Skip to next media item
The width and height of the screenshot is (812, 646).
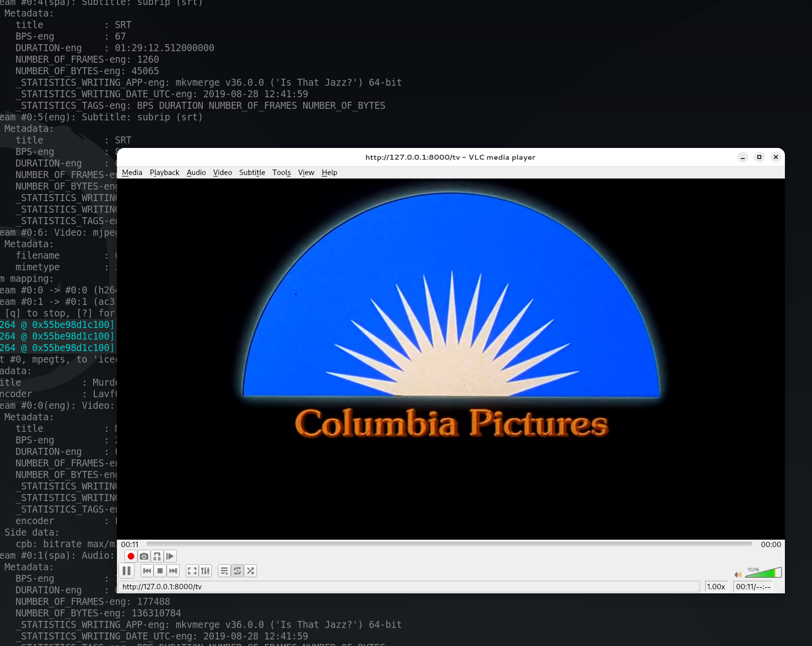173,571
